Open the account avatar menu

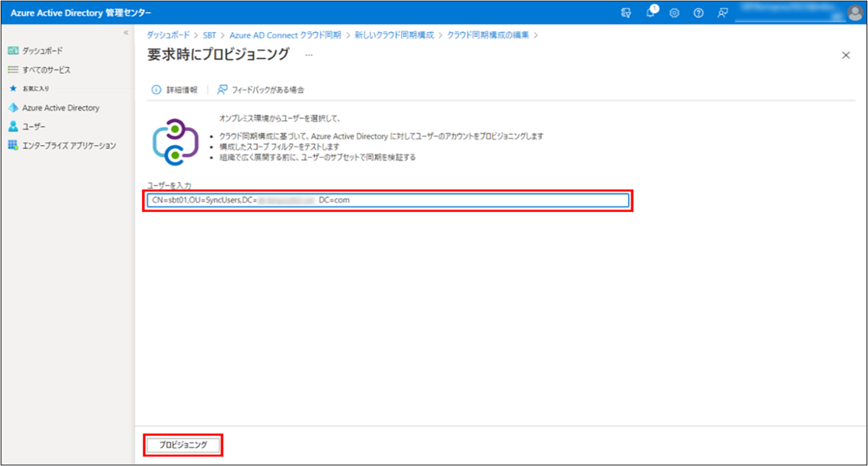[854, 13]
